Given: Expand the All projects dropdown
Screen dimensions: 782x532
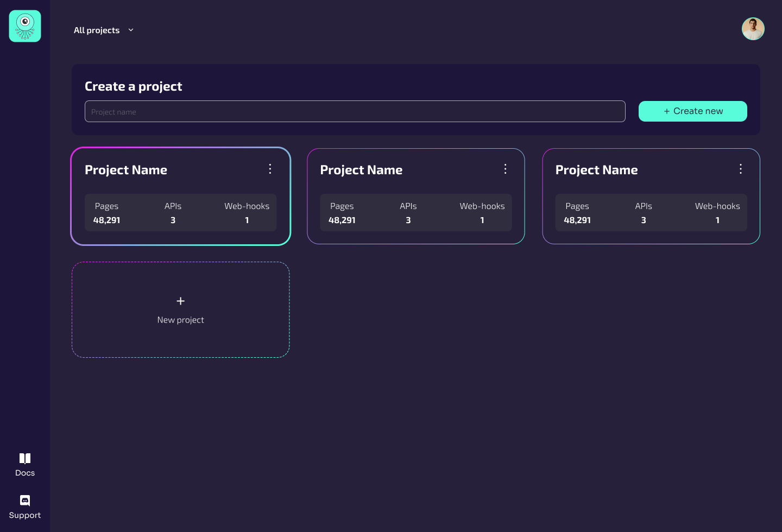Looking at the screenshot, I should 104,30.
